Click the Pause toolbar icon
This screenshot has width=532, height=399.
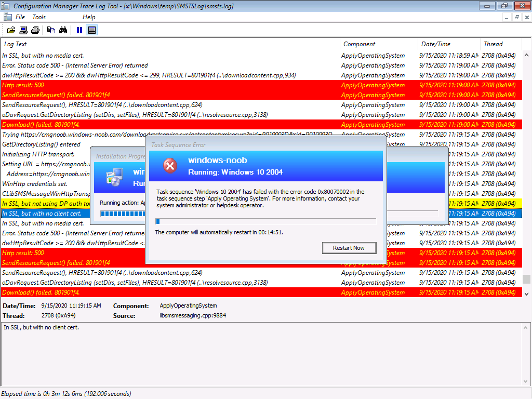tap(79, 30)
